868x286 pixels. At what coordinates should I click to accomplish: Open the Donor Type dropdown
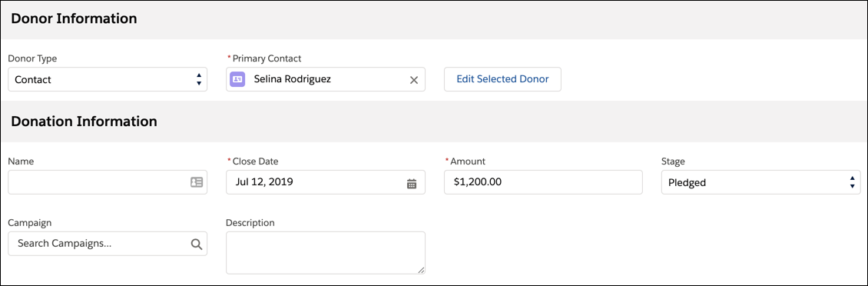108,79
